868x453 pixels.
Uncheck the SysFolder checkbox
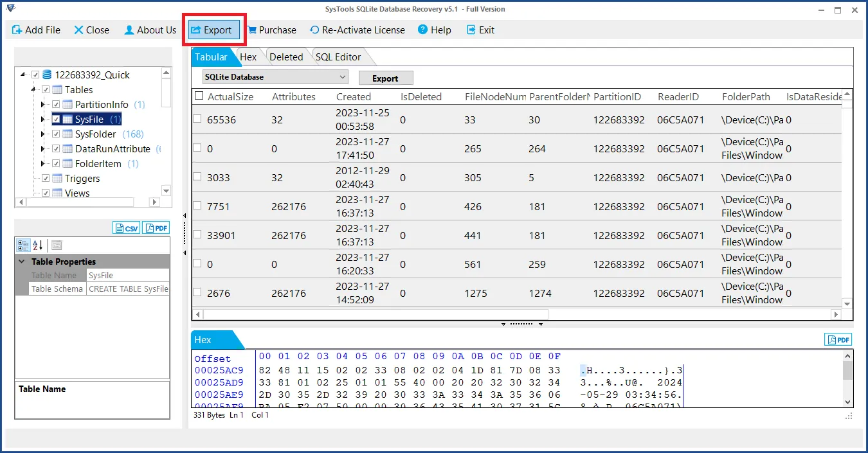click(x=56, y=134)
